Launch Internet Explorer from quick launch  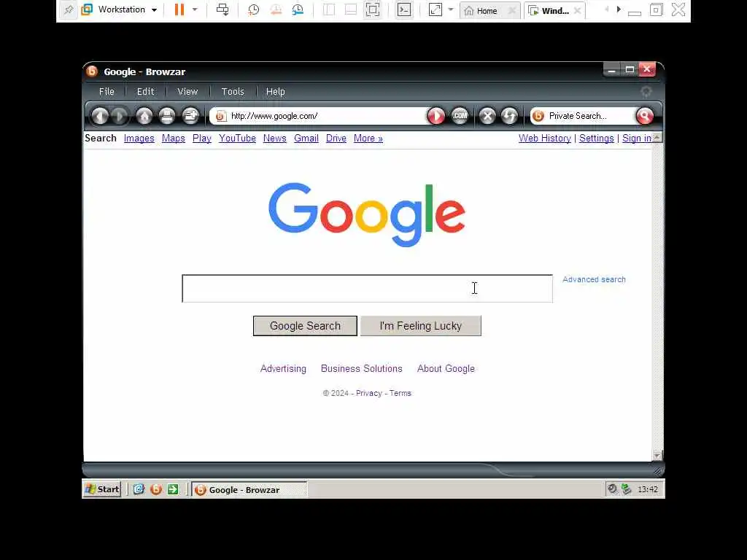[139, 489]
